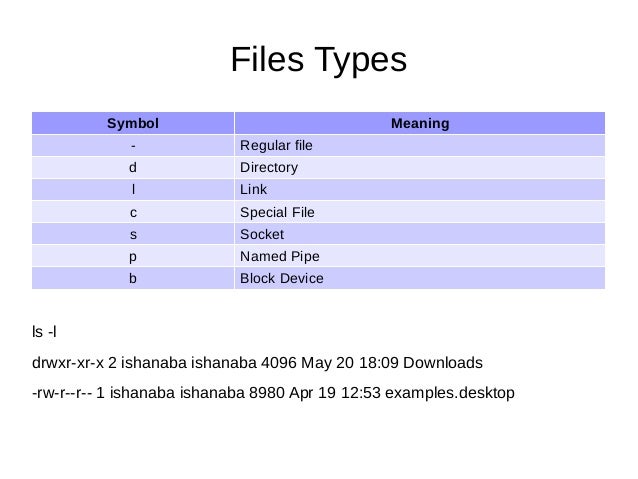Image resolution: width=638 pixels, height=479 pixels.
Task: Select the b symbol cell
Action: 133,278
